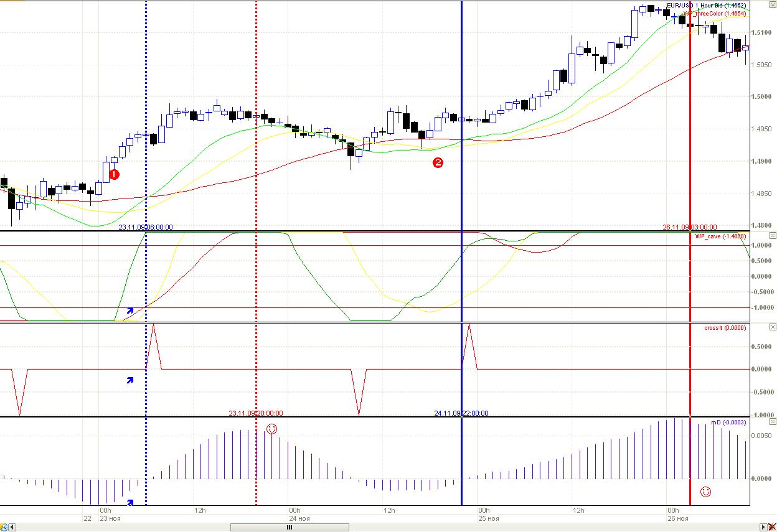
Task: Click the red smiley face at mD peak
Action: point(271,429)
